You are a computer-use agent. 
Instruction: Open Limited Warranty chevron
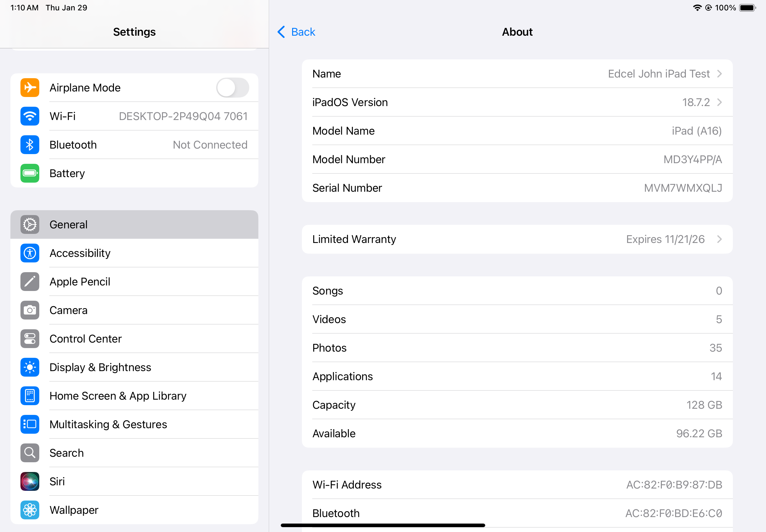pyautogui.click(x=720, y=239)
